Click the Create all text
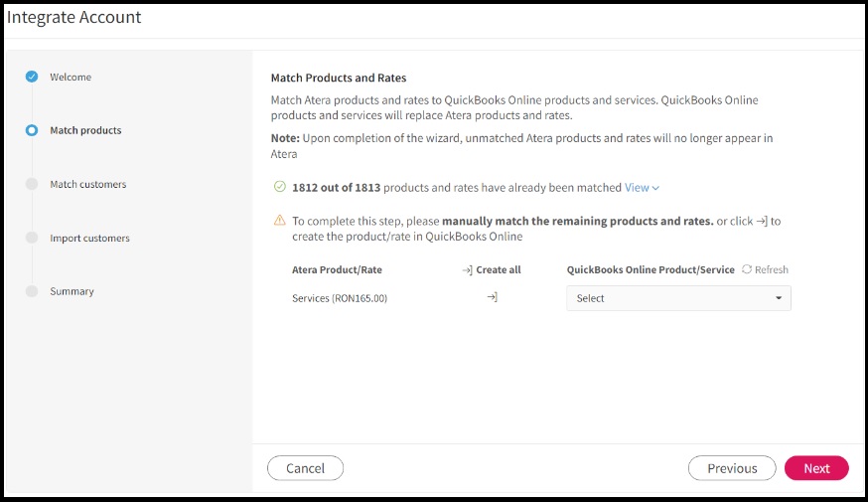 pyautogui.click(x=499, y=269)
